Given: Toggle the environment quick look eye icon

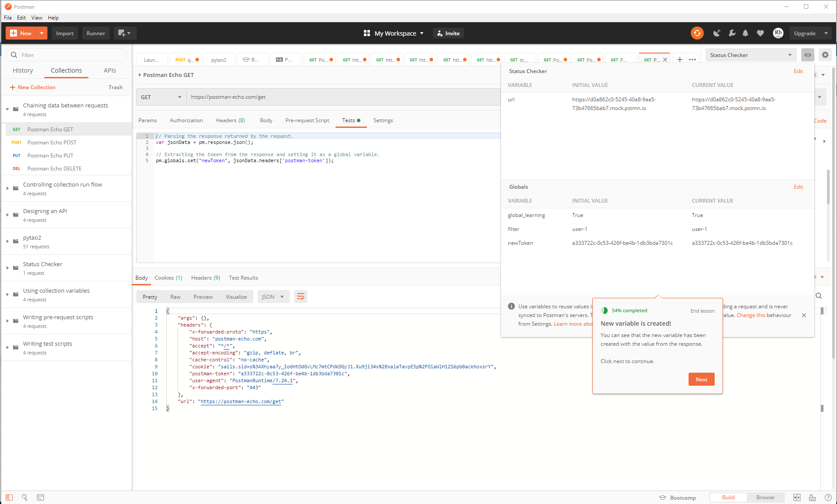Looking at the screenshot, I should click(x=807, y=55).
